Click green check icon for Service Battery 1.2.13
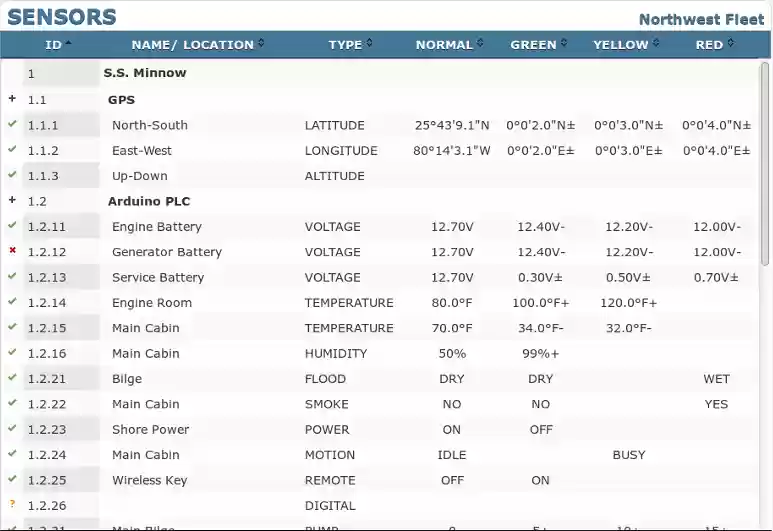 pyautogui.click(x=12, y=276)
